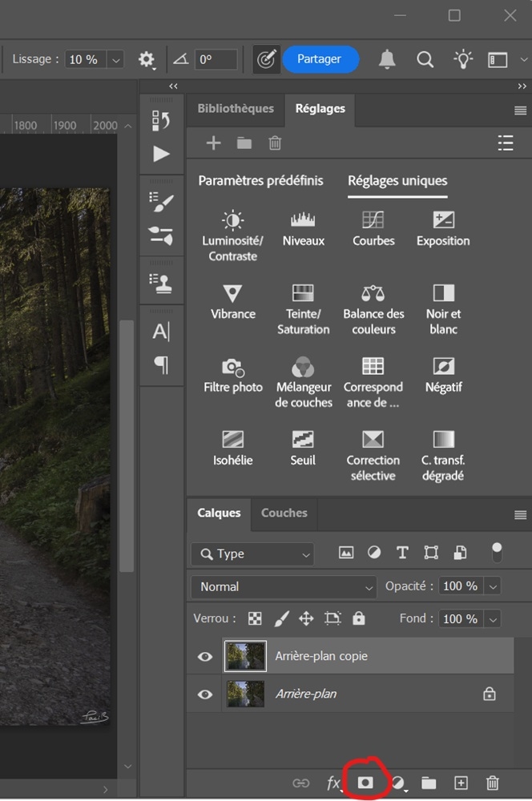Expand the Opacité percentage dropdown

point(494,586)
